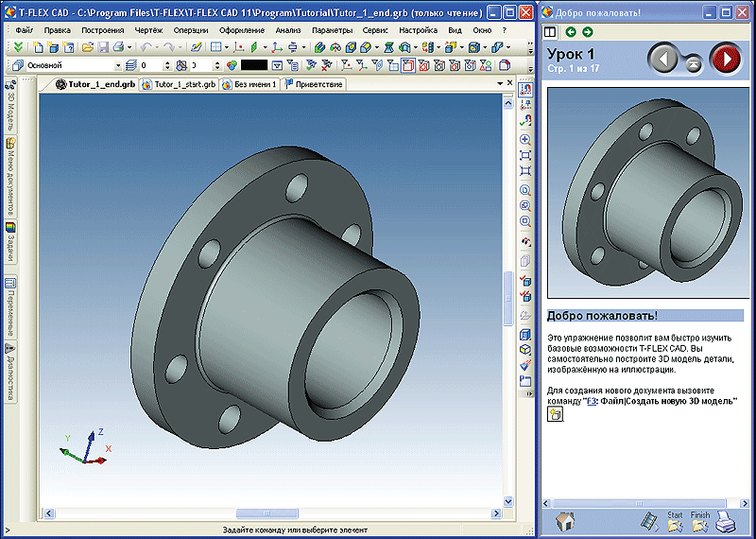Click the Print icon in the main toolbar
Viewport: 756px width, 539px height.
117,46
